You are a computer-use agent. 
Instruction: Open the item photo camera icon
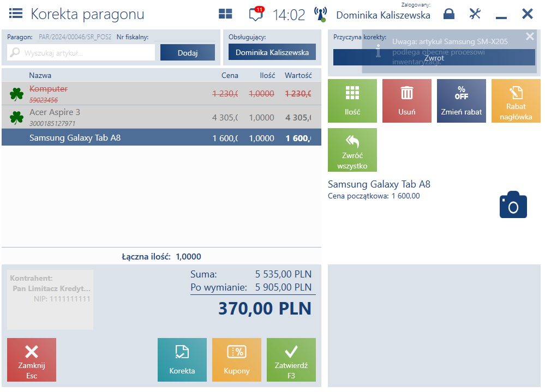513,204
